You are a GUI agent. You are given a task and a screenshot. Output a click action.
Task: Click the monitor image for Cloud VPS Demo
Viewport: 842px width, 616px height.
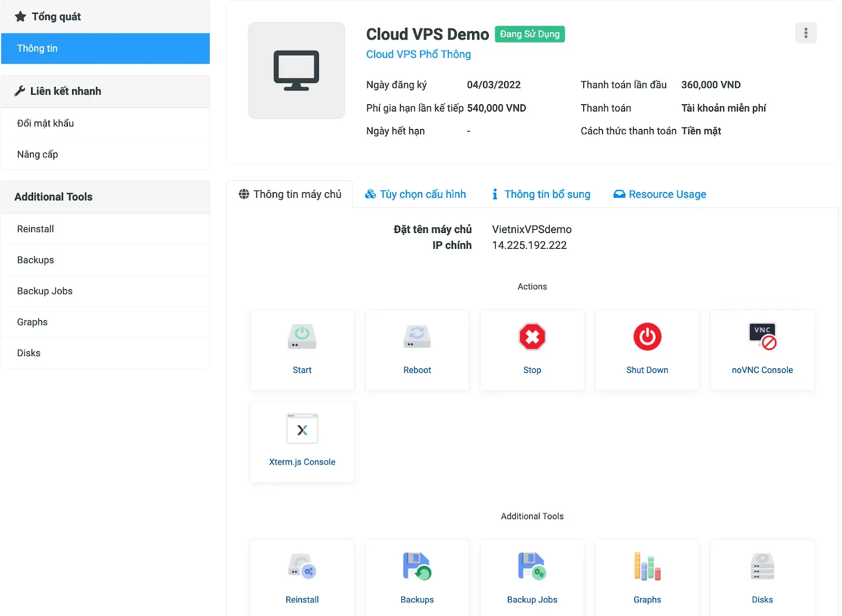296,70
